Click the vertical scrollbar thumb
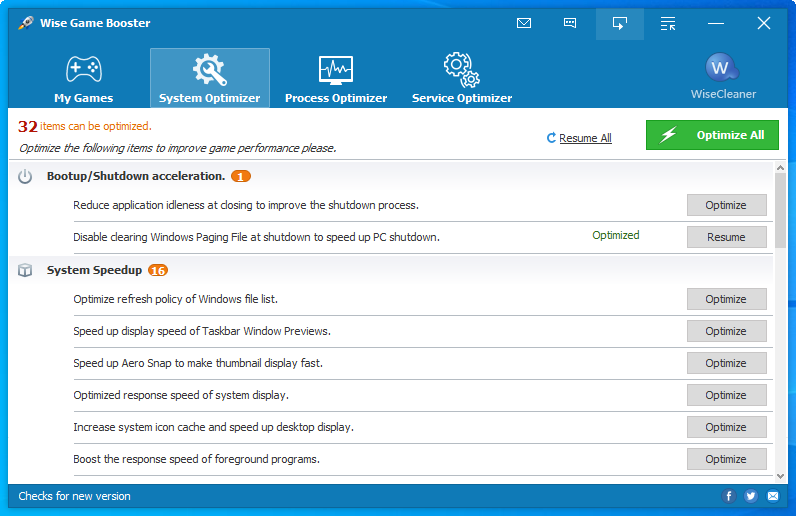The height and width of the screenshot is (516, 796). coord(780,210)
